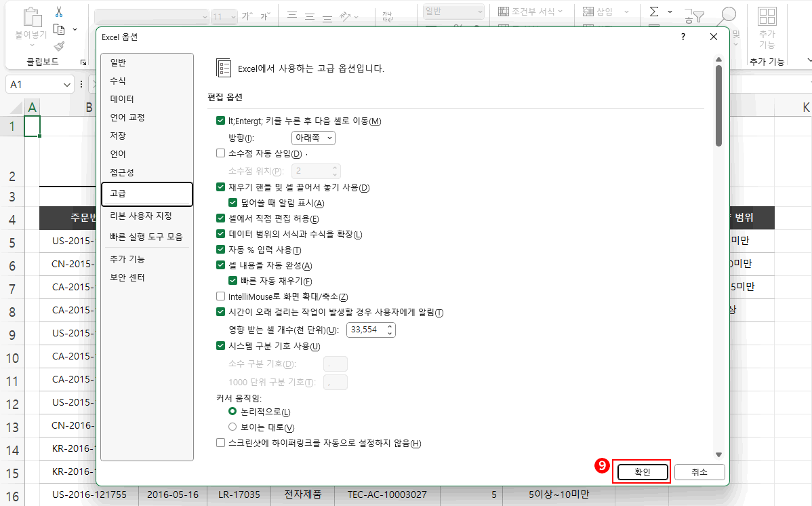
Task: Open the clipboard group dialog launcher
Action: 83,62
